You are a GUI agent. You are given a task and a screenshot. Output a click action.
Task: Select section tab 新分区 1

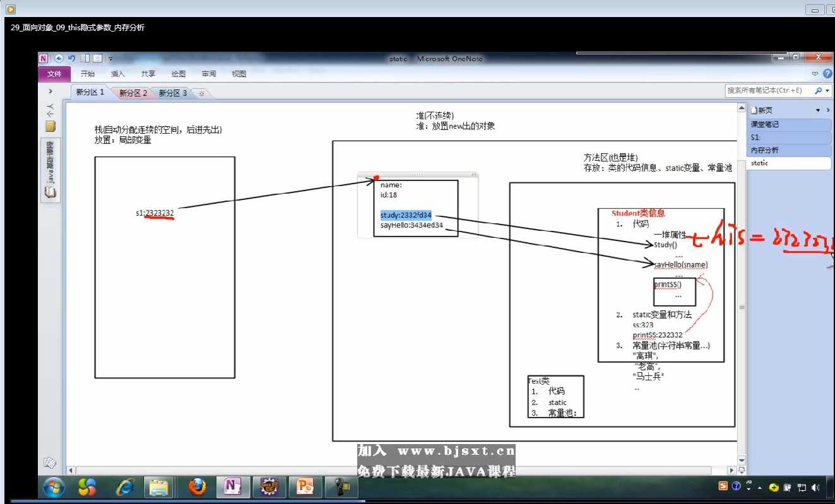click(90, 92)
